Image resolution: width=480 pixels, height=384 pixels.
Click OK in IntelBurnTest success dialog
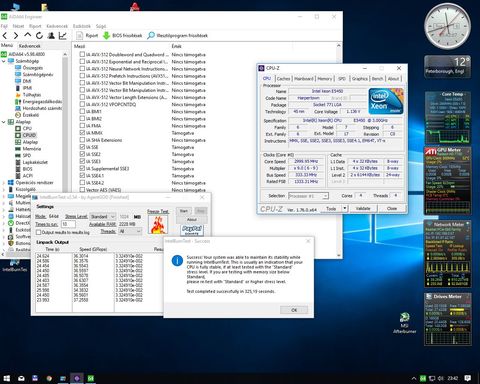[294, 310]
